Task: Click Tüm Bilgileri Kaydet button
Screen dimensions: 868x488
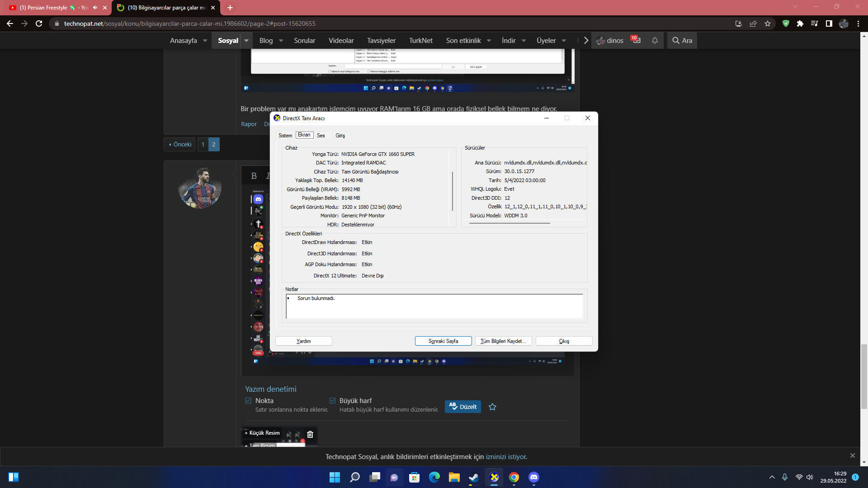Action: 503,341
